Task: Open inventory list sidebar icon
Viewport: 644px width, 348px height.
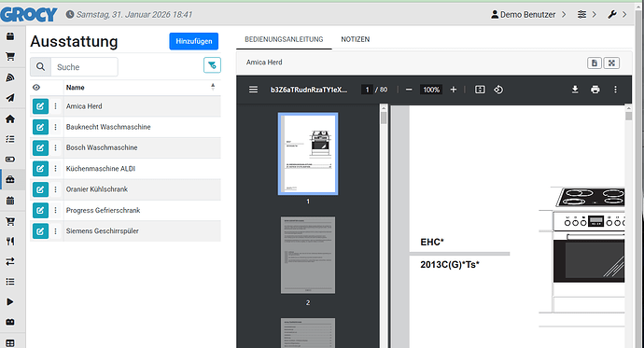Action: coord(10,282)
